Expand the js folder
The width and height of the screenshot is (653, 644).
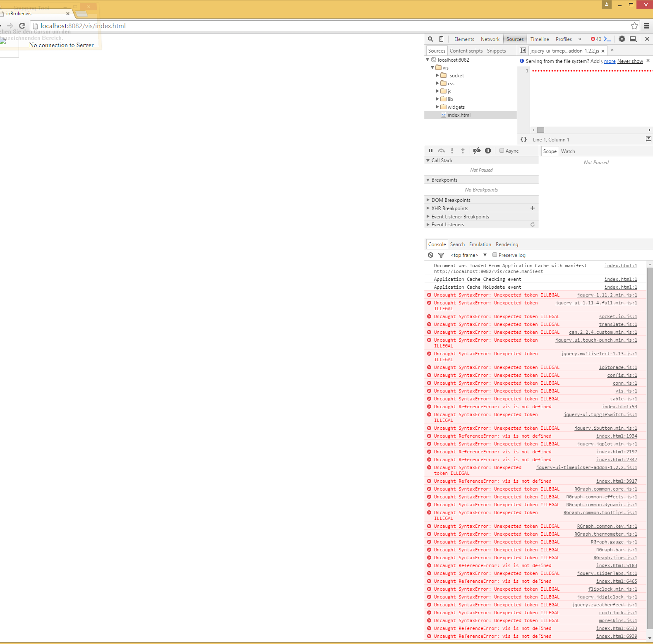[437, 91]
